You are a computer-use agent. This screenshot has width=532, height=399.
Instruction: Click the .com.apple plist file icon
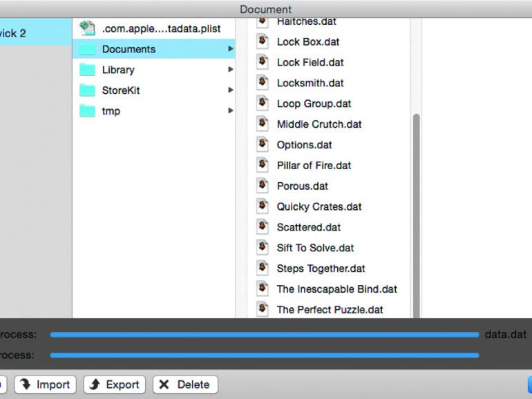pos(87,28)
